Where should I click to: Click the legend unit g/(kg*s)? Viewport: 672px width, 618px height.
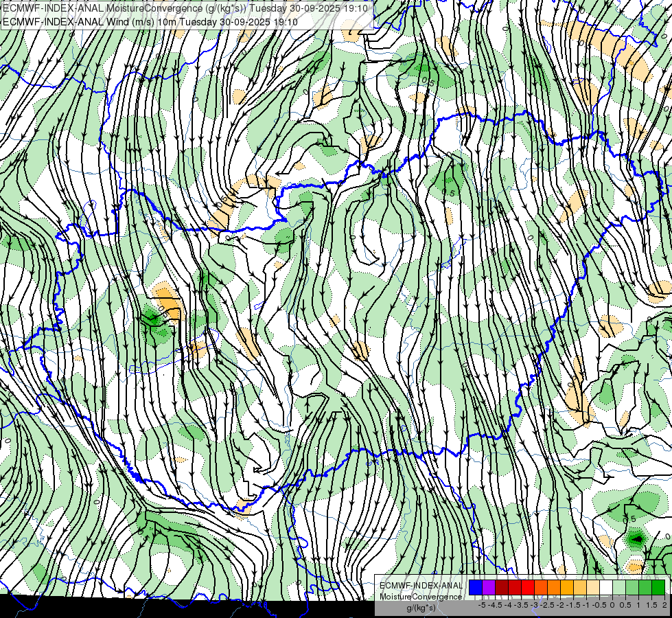tap(421, 608)
